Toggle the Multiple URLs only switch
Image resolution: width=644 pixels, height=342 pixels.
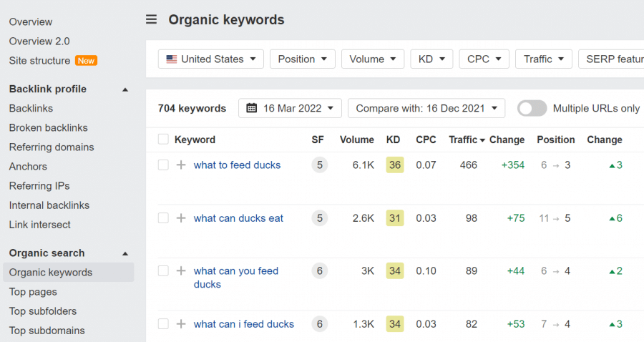[532, 108]
